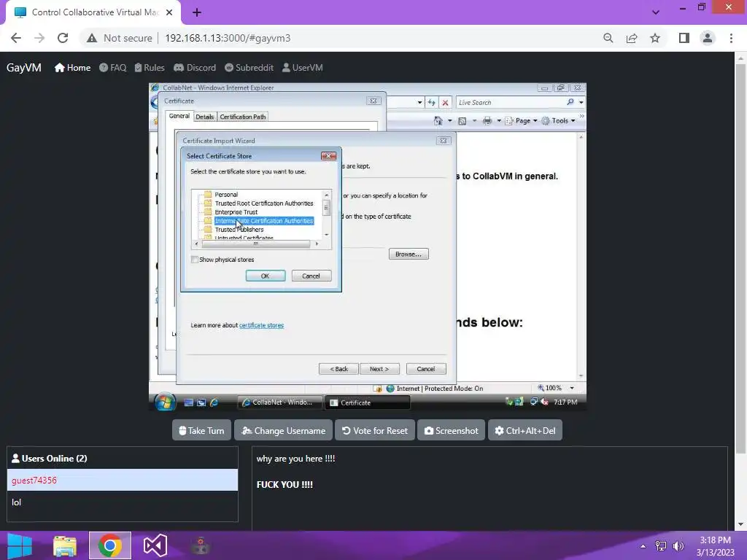Screen dimensions: 747x560
Task: Click IE Home icon in VM toolbar
Action: point(438,121)
